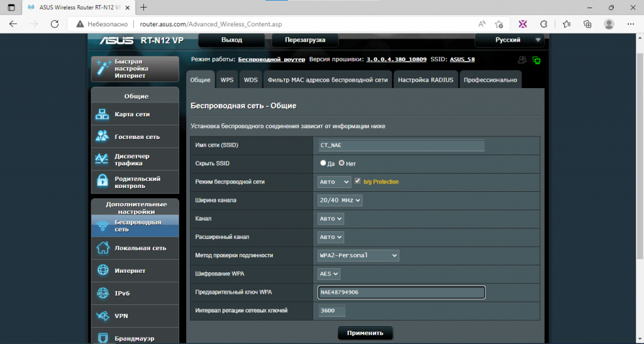This screenshot has width=644, height=344.
Task: Switch to the WPS tab
Action: click(x=226, y=80)
